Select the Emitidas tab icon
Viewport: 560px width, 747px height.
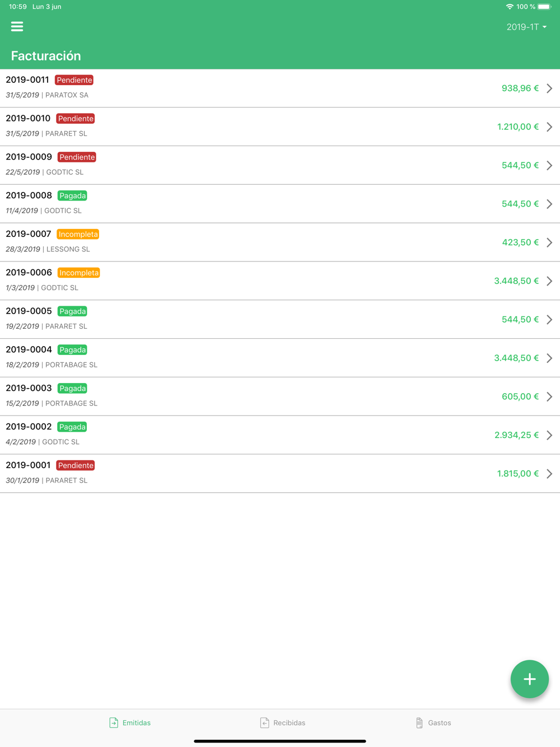point(114,723)
